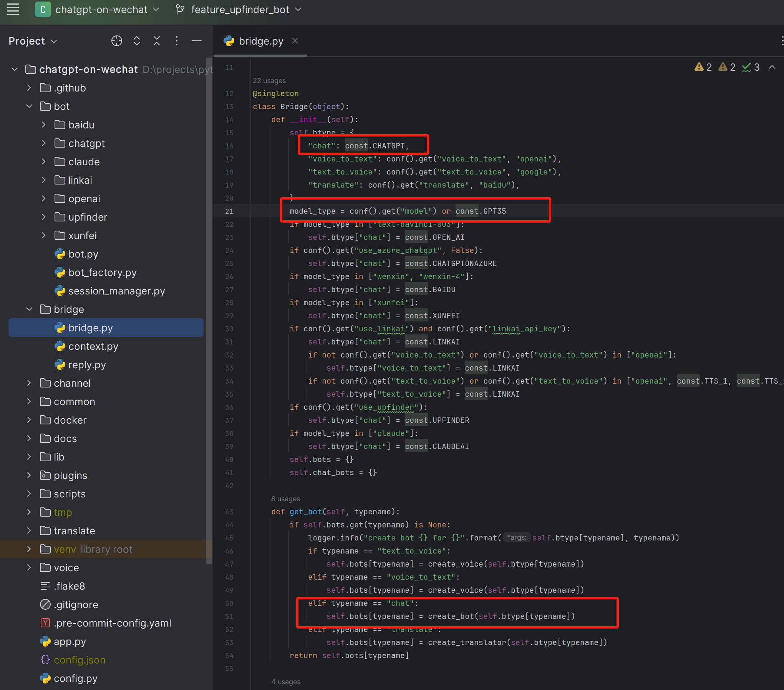Click the Project panel vertical scrollbar
Screen dimensions: 784x690
pos(209,311)
